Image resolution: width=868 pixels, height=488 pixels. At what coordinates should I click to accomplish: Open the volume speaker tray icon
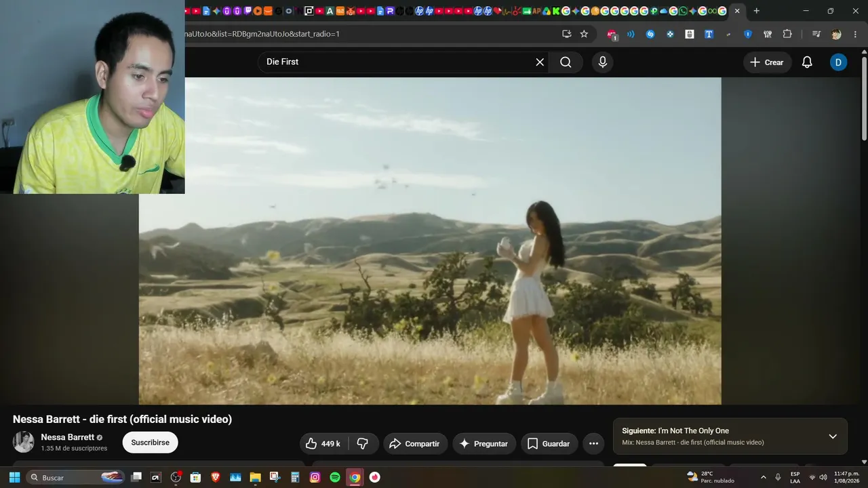823,477
